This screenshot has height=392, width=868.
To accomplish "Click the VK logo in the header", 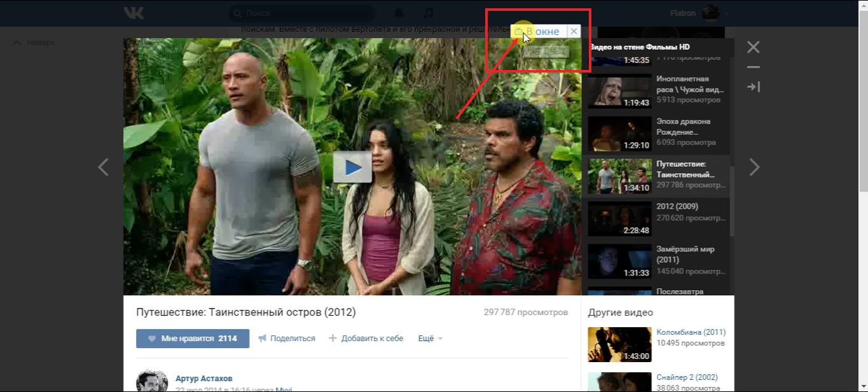I will point(134,13).
